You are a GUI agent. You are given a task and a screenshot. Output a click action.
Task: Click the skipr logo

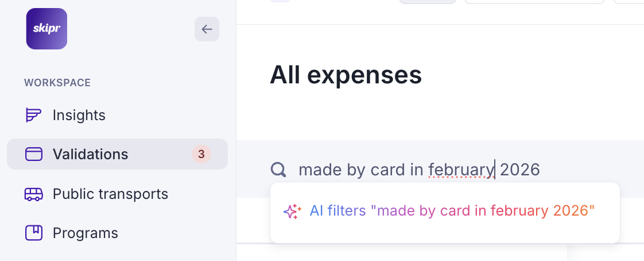point(46,29)
